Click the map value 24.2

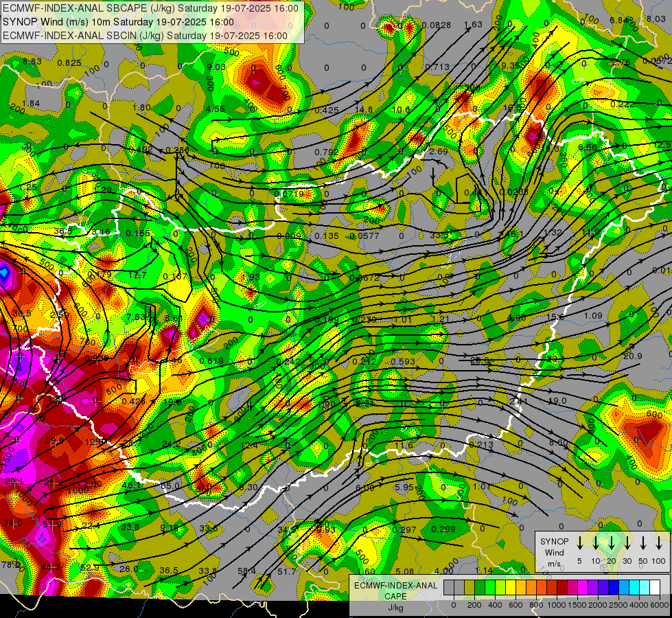[172, 444]
